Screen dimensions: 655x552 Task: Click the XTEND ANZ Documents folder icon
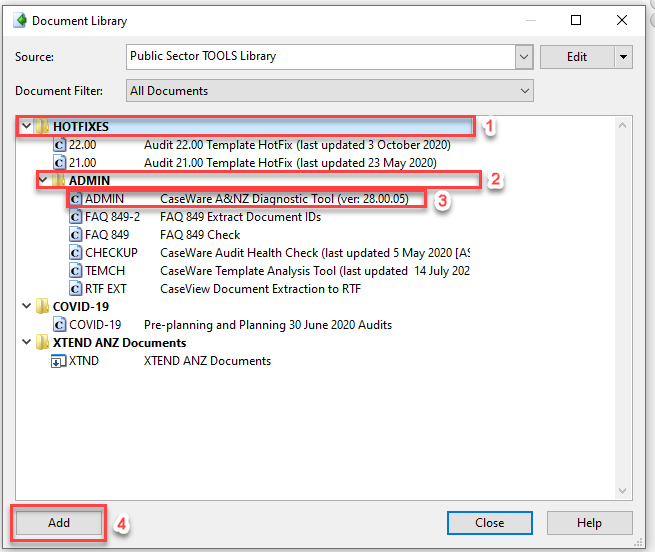(x=42, y=342)
